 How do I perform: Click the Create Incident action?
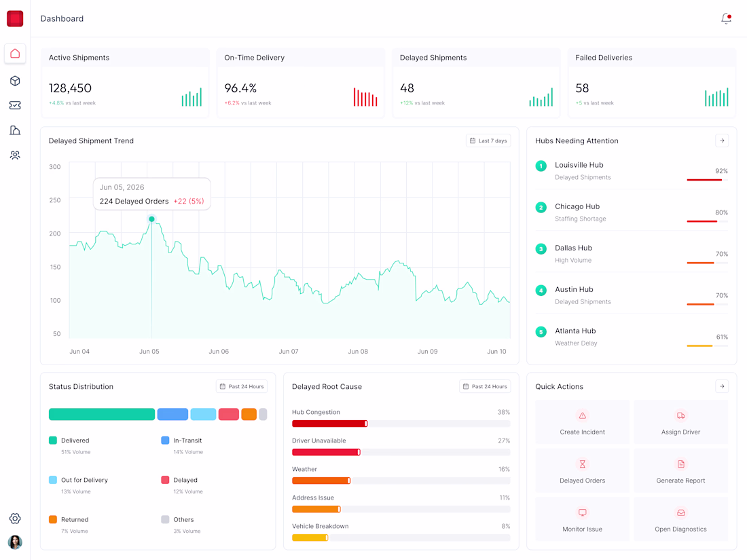[582, 422]
